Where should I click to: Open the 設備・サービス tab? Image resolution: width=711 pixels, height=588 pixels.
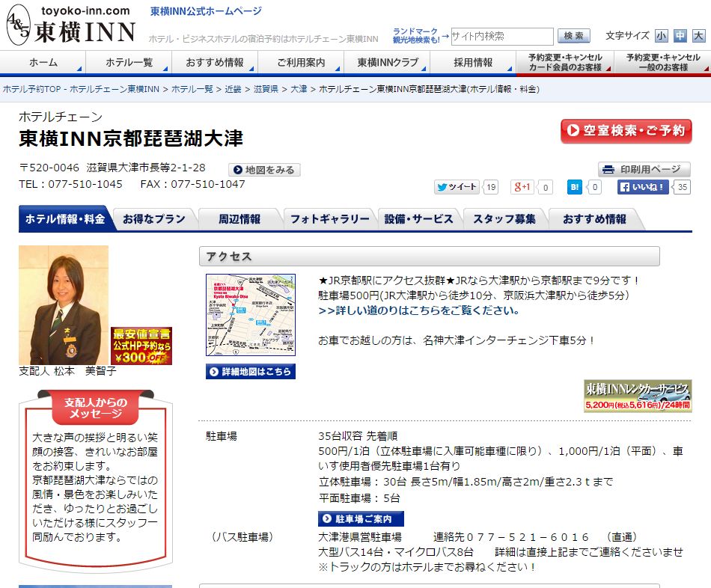(x=418, y=219)
